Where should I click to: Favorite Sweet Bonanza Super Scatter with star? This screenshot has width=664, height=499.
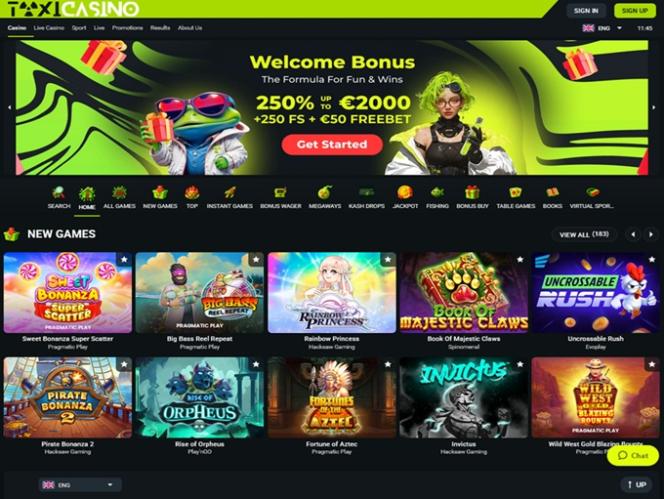pos(124,259)
